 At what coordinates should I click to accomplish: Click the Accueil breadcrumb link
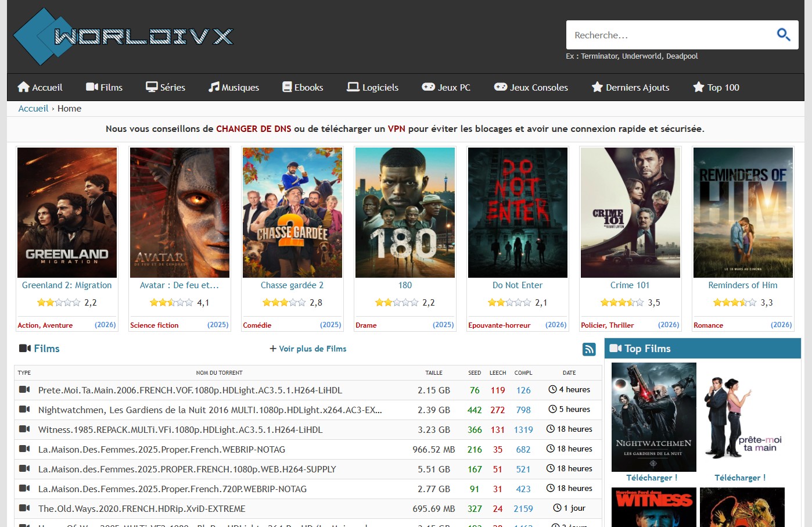coord(33,109)
